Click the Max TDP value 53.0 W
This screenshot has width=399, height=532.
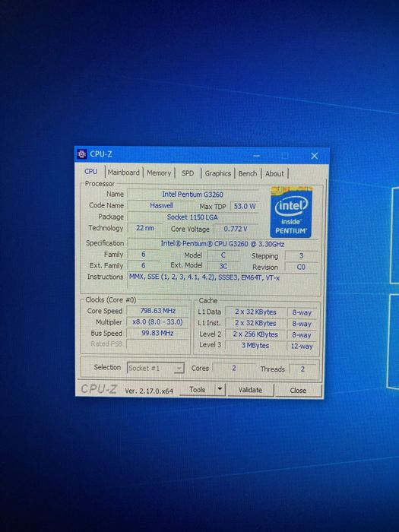(x=245, y=206)
